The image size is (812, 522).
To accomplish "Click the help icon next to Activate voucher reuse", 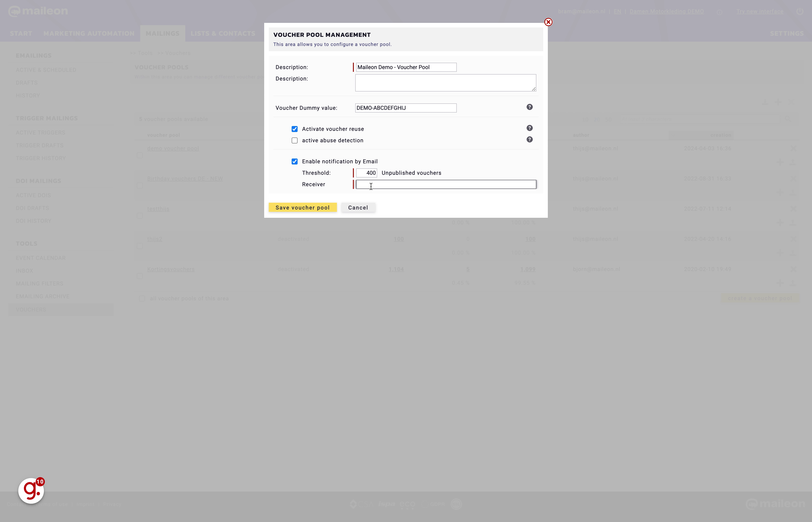I will coord(529,128).
